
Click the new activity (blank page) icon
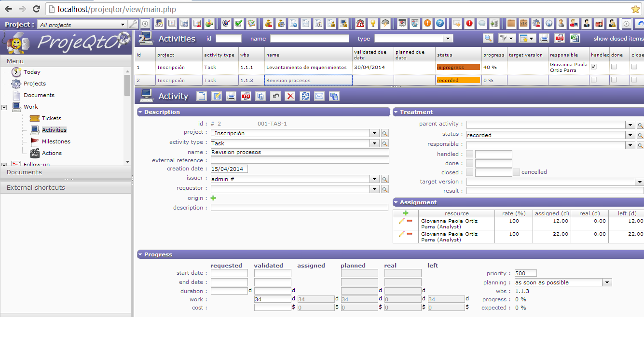[202, 96]
